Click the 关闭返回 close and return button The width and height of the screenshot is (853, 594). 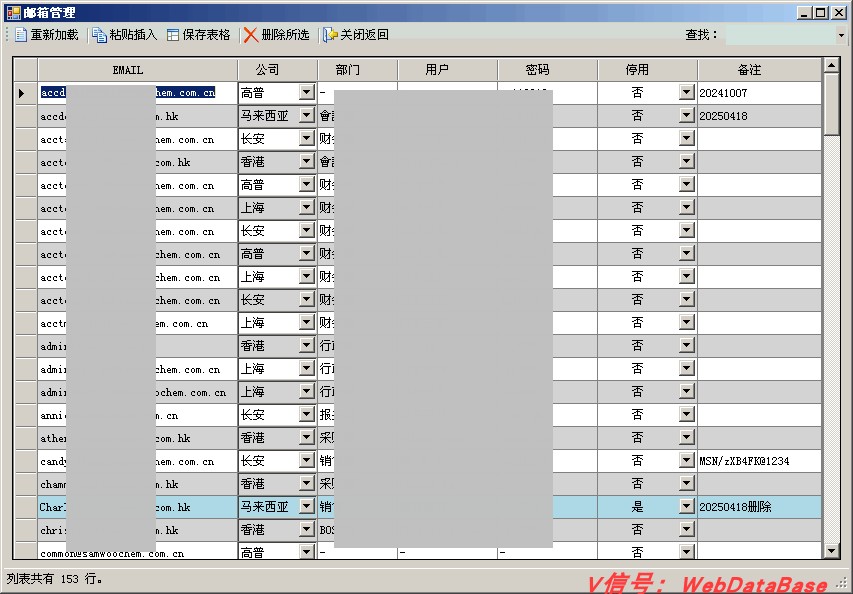point(356,35)
